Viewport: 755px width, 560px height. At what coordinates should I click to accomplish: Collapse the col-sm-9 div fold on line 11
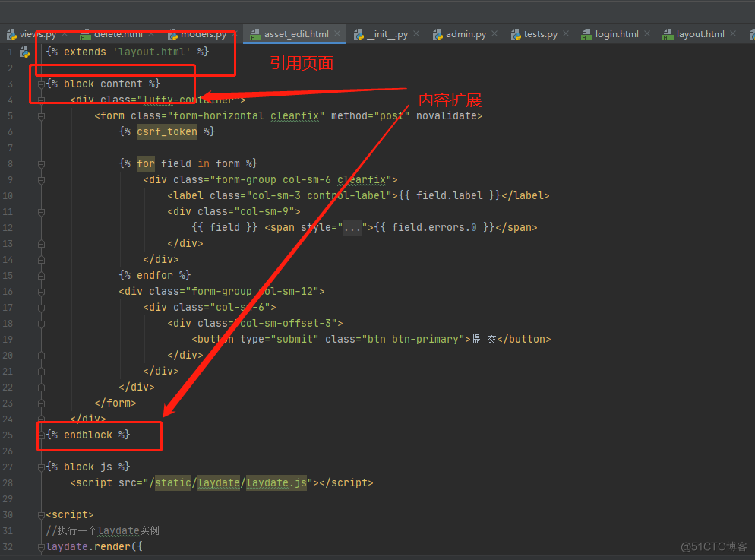tap(42, 212)
